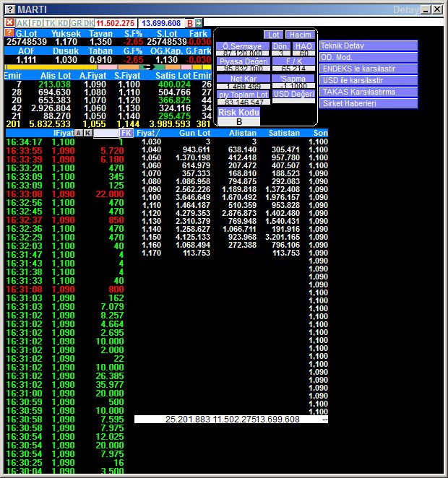Click the Gun Lot value 4.279.353
Viewport: 448px width, 478px height.
click(193, 213)
